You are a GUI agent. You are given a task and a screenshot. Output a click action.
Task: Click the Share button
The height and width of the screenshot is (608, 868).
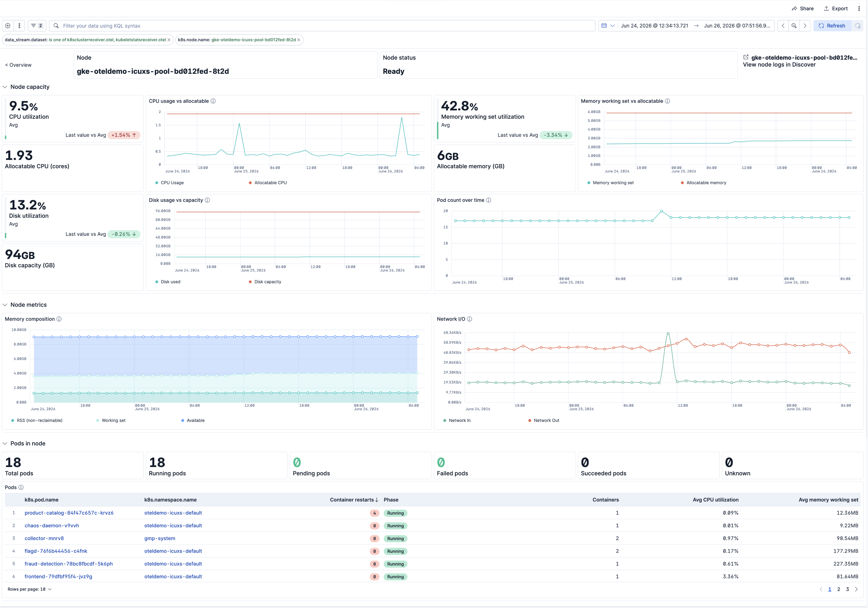(x=803, y=8)
